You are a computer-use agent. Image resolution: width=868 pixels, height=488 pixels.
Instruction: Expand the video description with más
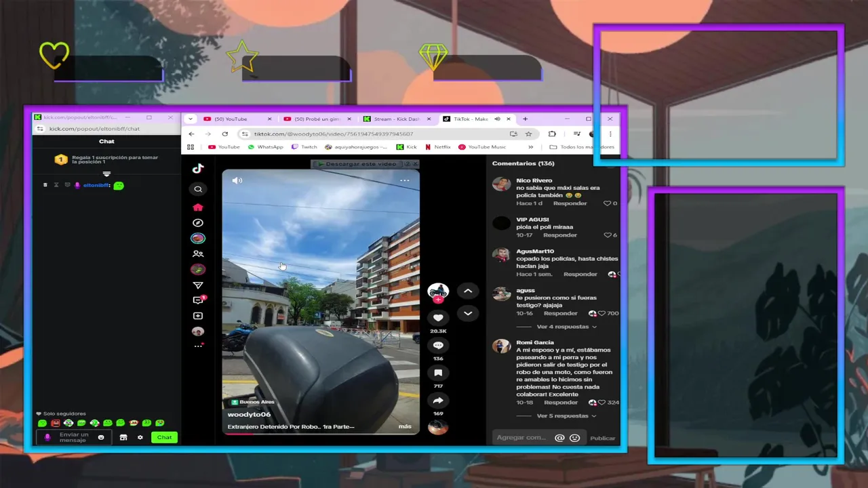click(405, 427)
